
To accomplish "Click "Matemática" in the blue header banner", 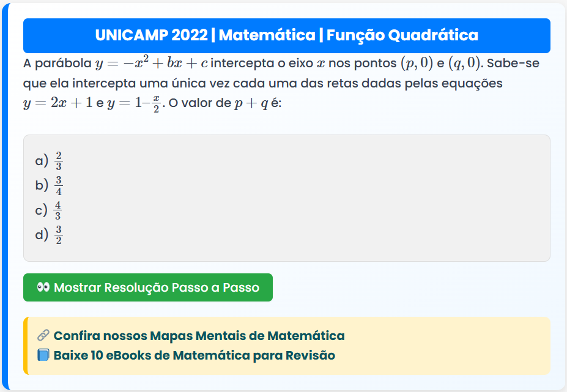I will pos(267,35).
